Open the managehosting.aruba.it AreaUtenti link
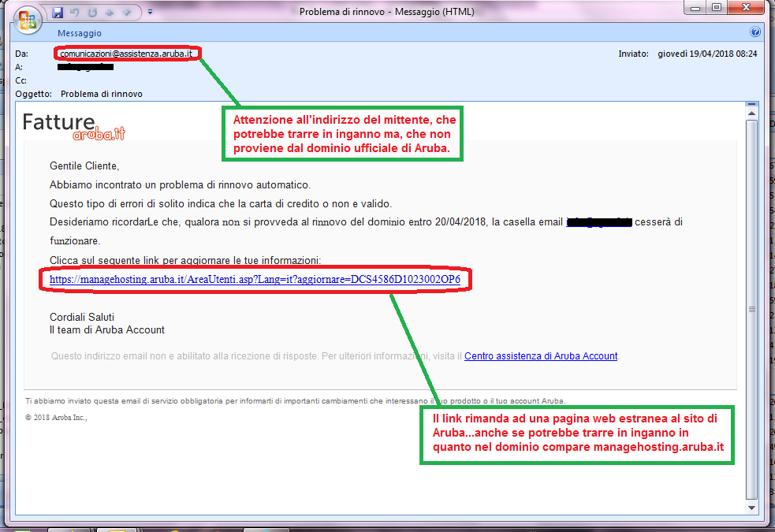775x532 pixels. click(x=255, y=280)
